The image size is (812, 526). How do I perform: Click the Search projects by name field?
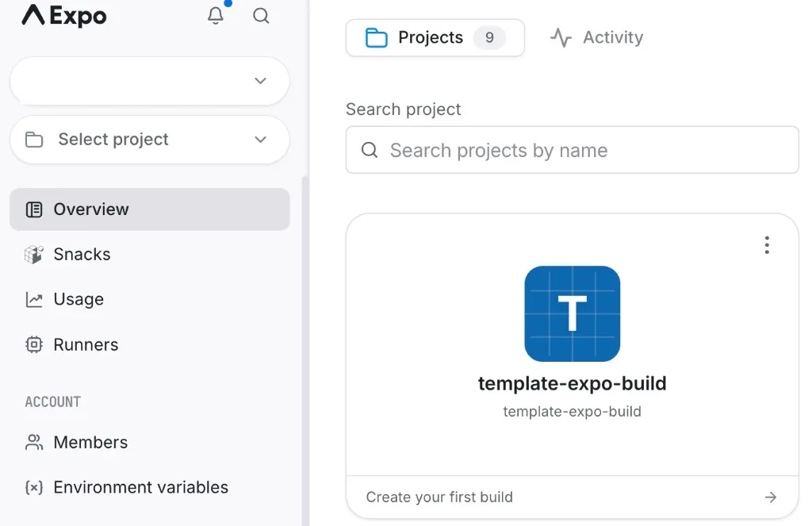click(x=573, y=150)
